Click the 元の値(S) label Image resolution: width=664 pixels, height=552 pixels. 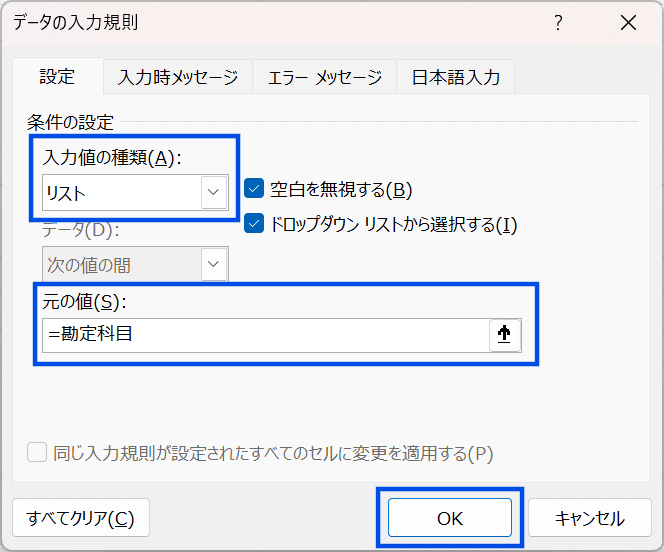(x=87, y=303)
